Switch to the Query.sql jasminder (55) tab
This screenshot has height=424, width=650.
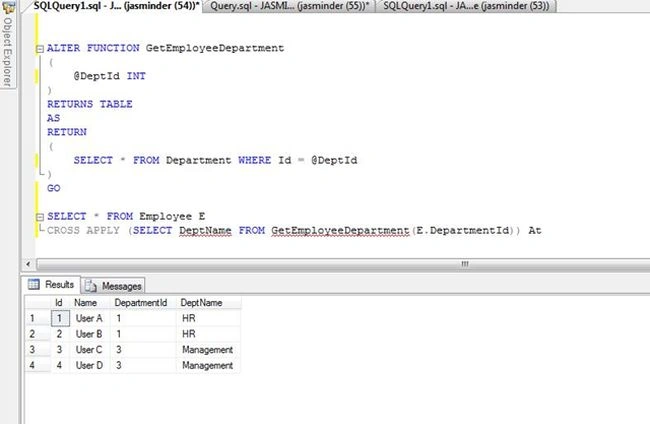click(289, 6)
